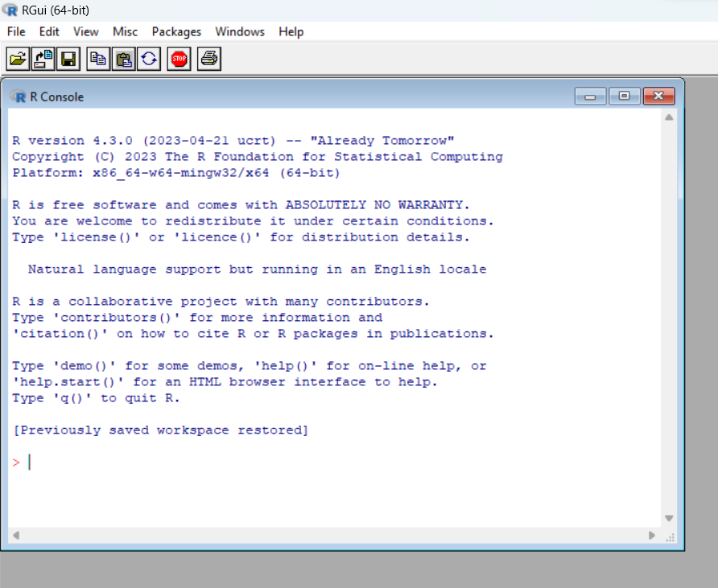The image size is (718, 588).
Task: Click the R logo in the R Console title bar
Action: (19, 97)
